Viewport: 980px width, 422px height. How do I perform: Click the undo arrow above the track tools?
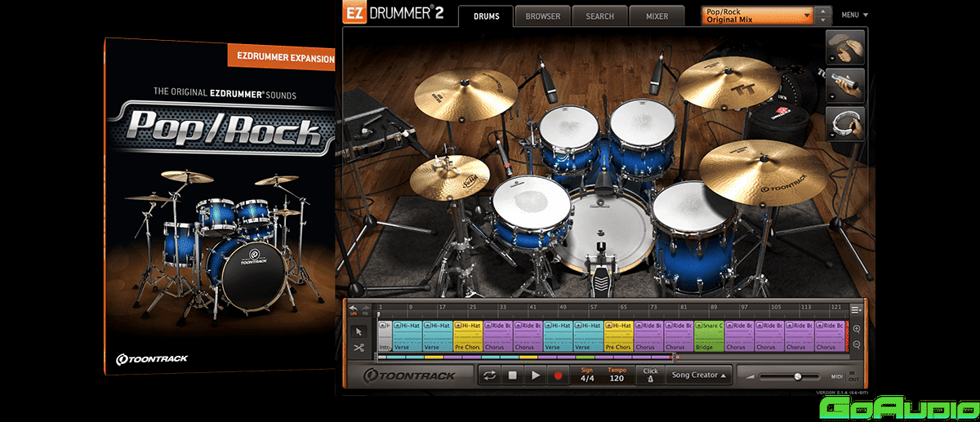click(354, 310)
